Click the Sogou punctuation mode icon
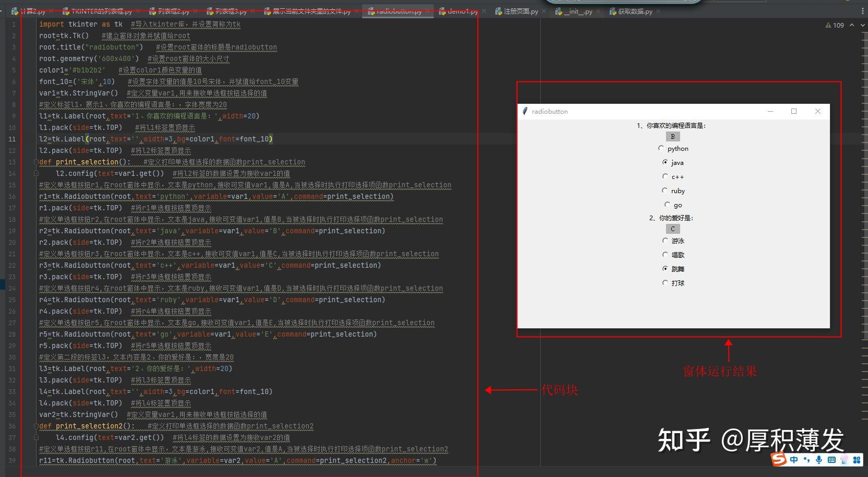The image size is (868, 477). click(x=806, y=459)
